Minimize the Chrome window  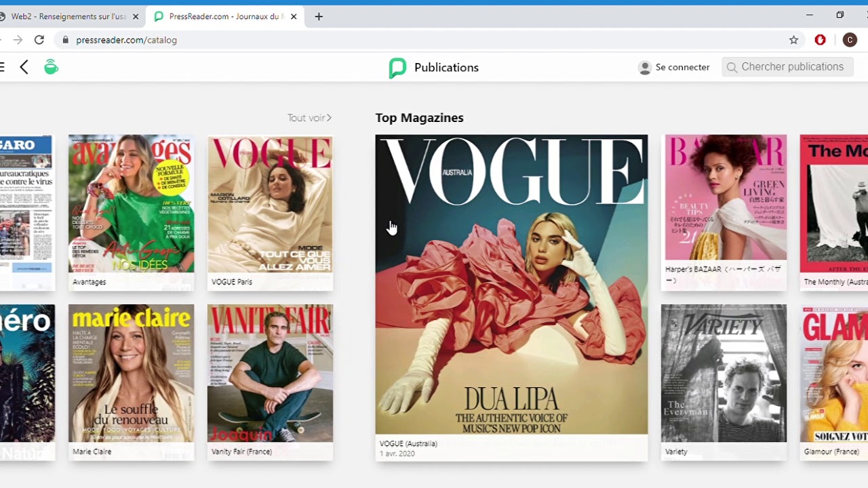click(809, 15)
